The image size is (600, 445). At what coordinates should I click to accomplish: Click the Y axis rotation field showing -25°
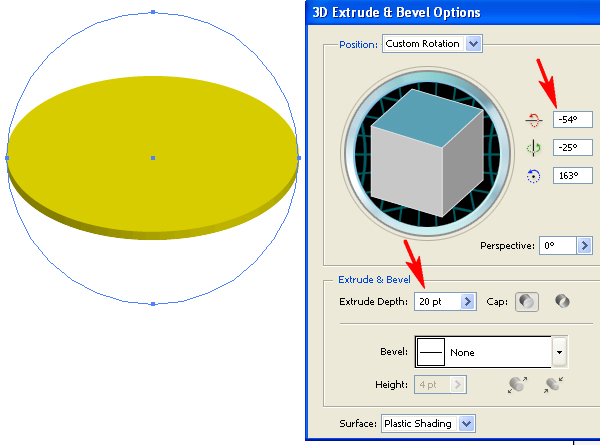pyautogui.click(x=572, y=148)
